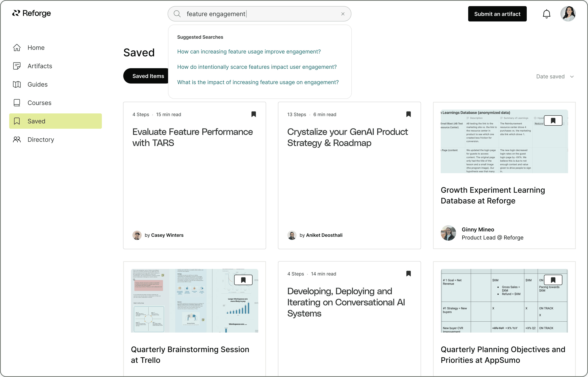Click the Reforge logo
Viewport: 588px width, 377px height.
pyautogui.click(x=31, y=13)
